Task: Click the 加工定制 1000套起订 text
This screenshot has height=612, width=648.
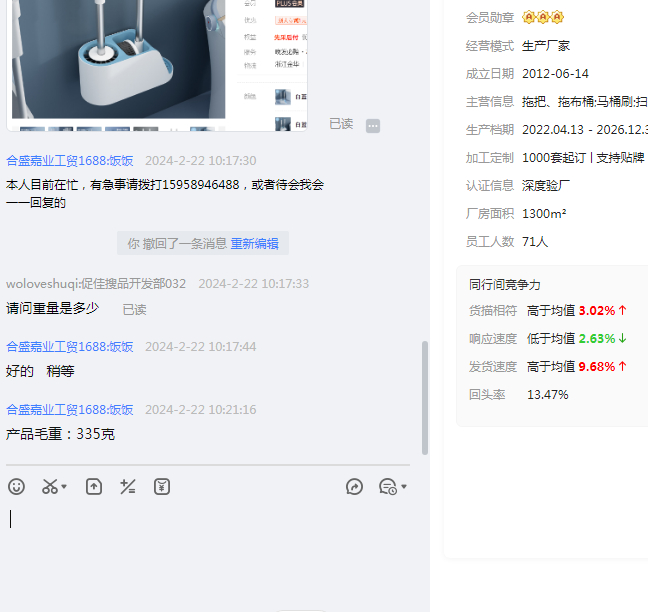Action: point(583,158)
